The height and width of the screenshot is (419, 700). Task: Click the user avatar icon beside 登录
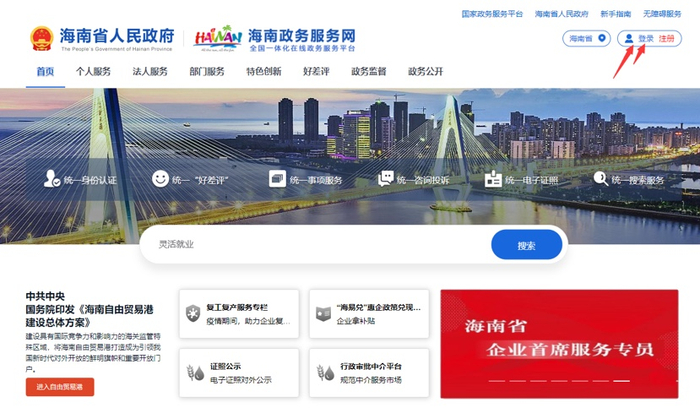pos(629,39)
